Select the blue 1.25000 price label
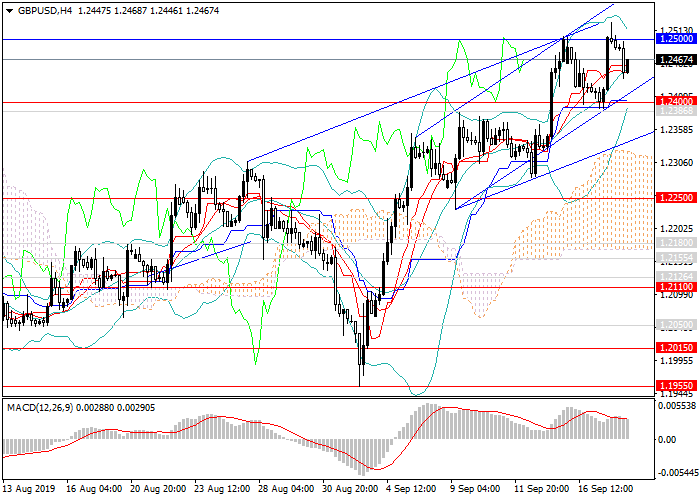This screenshot has width=700, height=500. tap(676, 38)
